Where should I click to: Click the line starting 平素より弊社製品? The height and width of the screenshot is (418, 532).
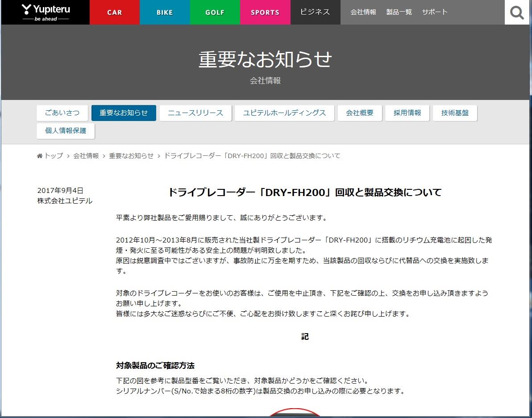221,218
